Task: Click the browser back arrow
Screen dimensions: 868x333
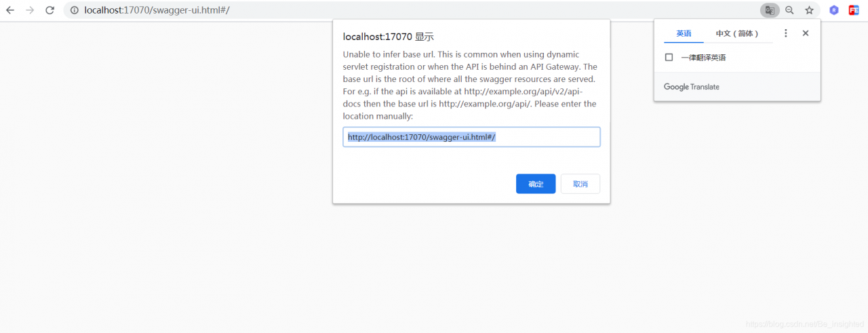Action: [x=10, y=10]
